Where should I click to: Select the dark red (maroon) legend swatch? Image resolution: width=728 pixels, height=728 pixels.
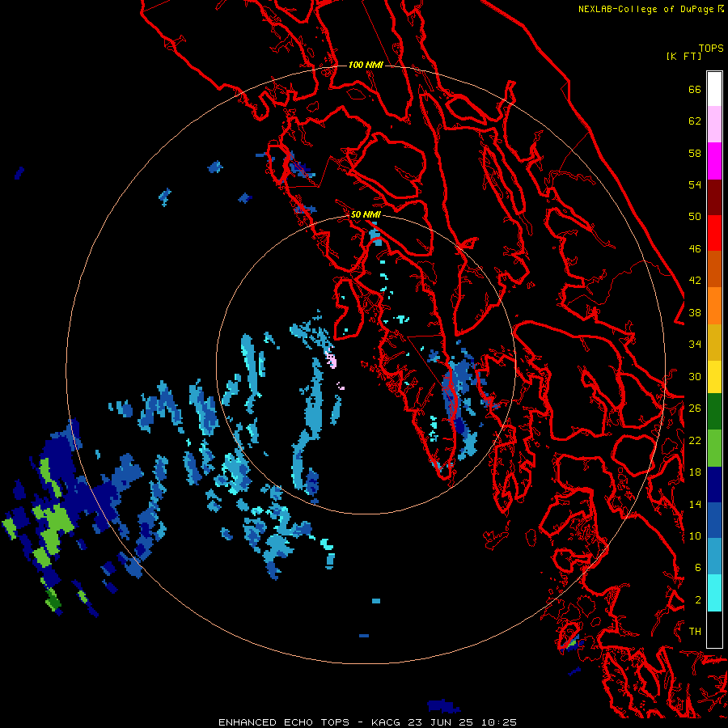(714, 197)
